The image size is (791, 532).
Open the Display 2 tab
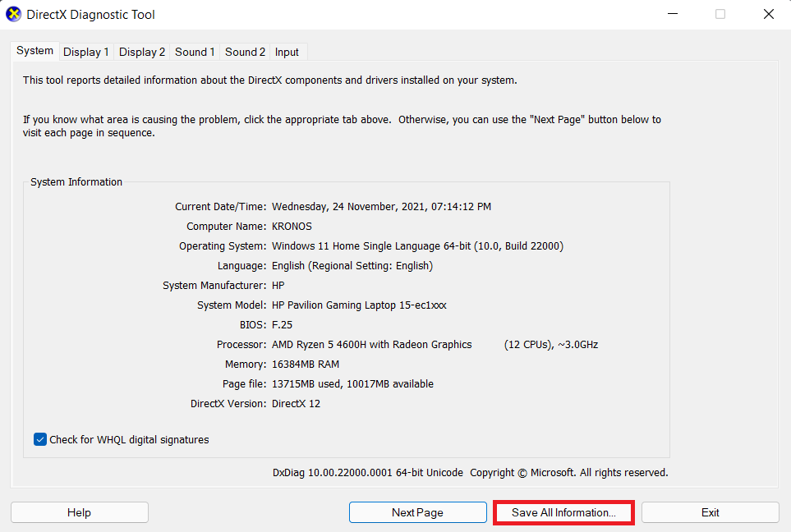point(142,52)
